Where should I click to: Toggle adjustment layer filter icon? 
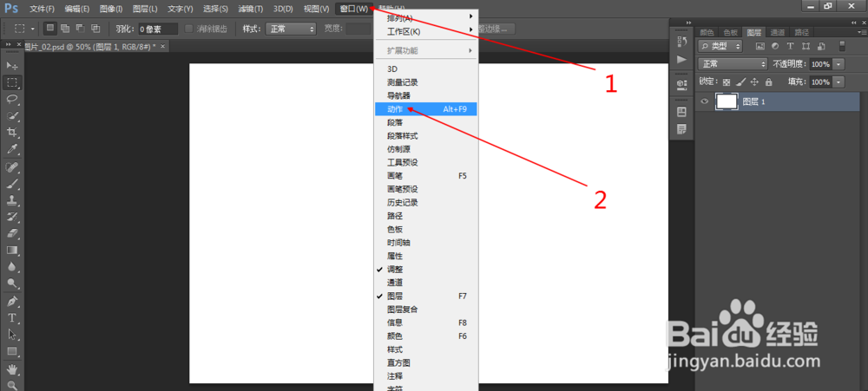775,46
